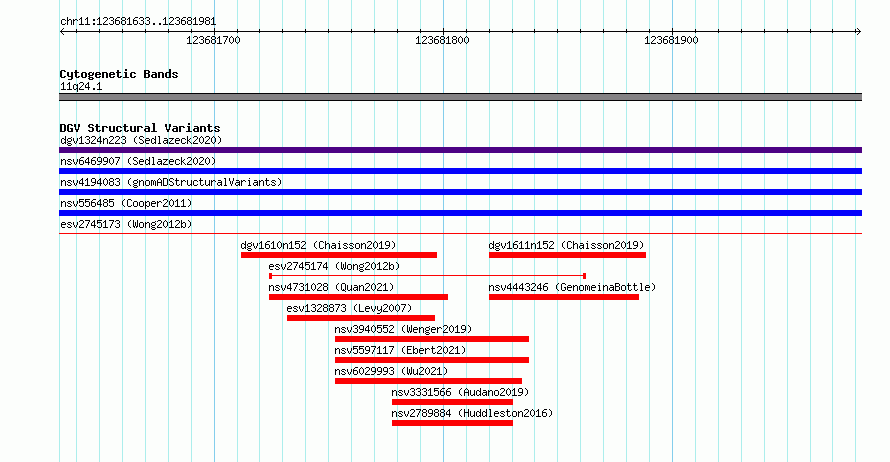Select the red nsv6029993 variant bar

point(429,381)
